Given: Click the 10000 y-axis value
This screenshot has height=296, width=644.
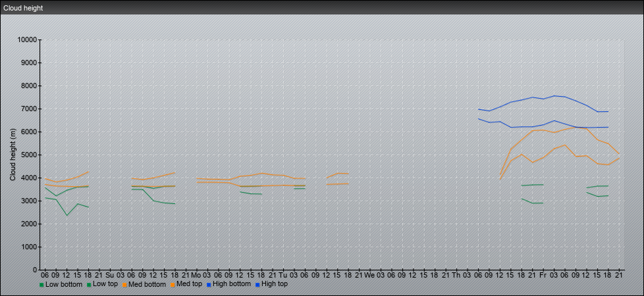Looking at the screenshot, I should (x=27, y=40).
